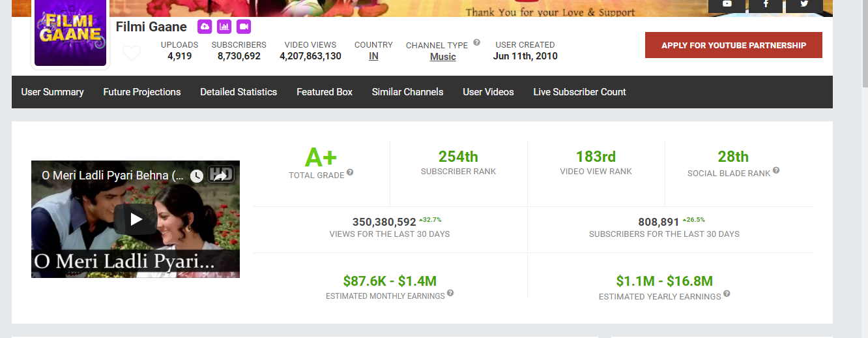Click the share arrow icon on video

[221, 175]
